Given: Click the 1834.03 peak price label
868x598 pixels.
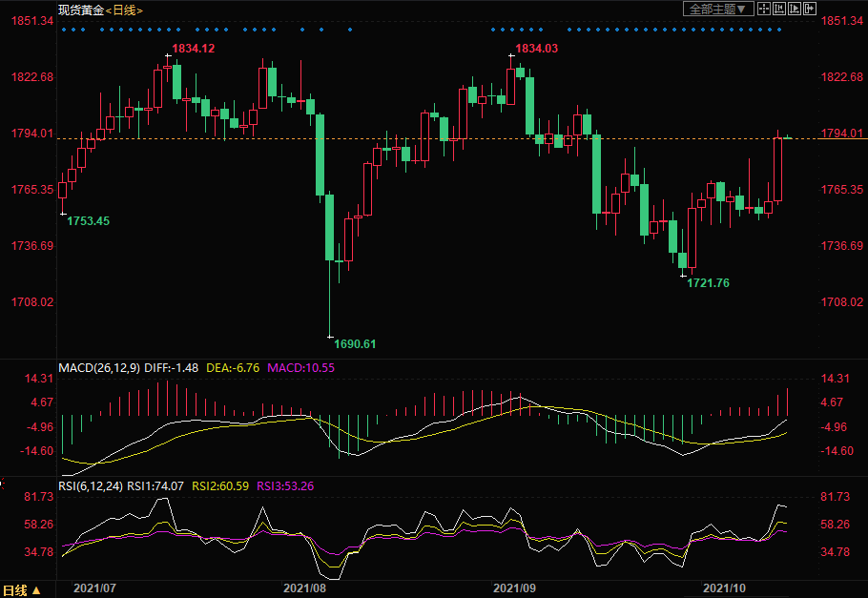Looking at the screenshot, I should tap(536, 49).
